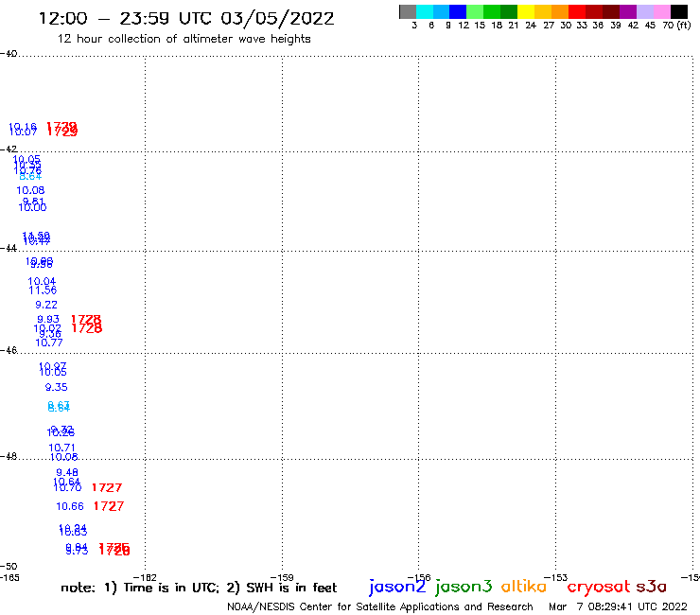Click the wave height value 10.66
The height and width of the screenshot is (615, 700).
(70, 506)
